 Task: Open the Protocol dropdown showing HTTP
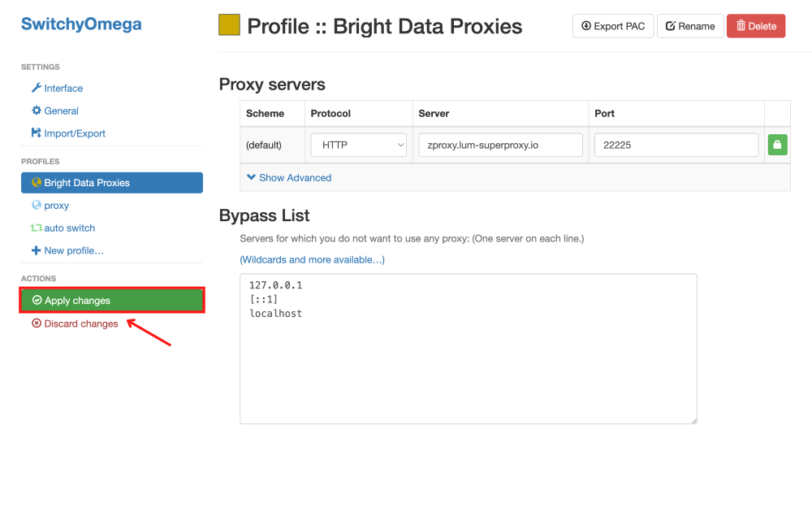(358, 144)
